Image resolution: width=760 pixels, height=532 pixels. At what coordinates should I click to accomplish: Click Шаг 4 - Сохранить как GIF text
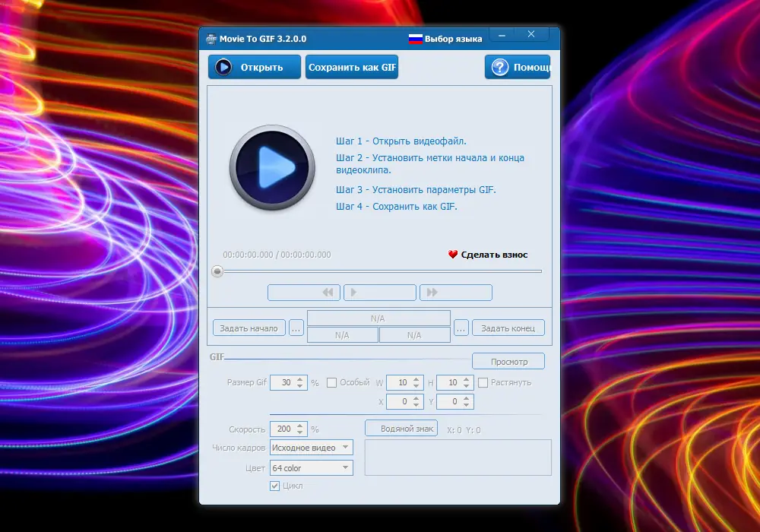397,207
